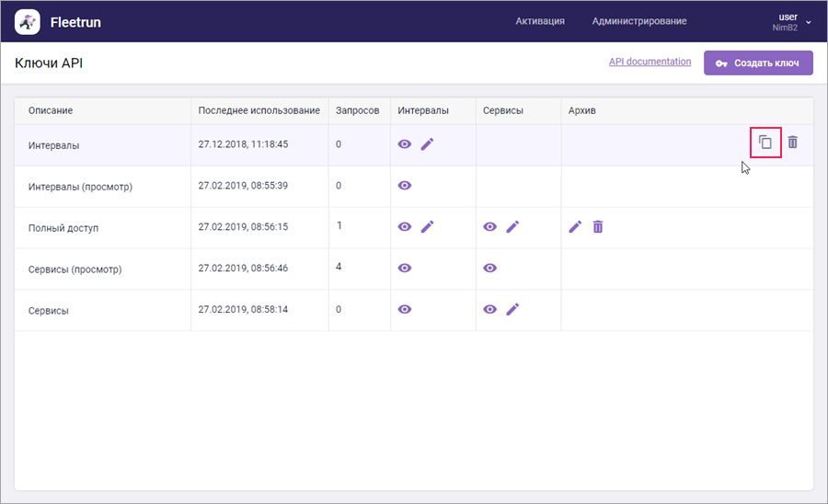Click Сервисы edit pencil in Полный доступ row
Viewport: 828px width, 504px height.
tap(512, 226)
